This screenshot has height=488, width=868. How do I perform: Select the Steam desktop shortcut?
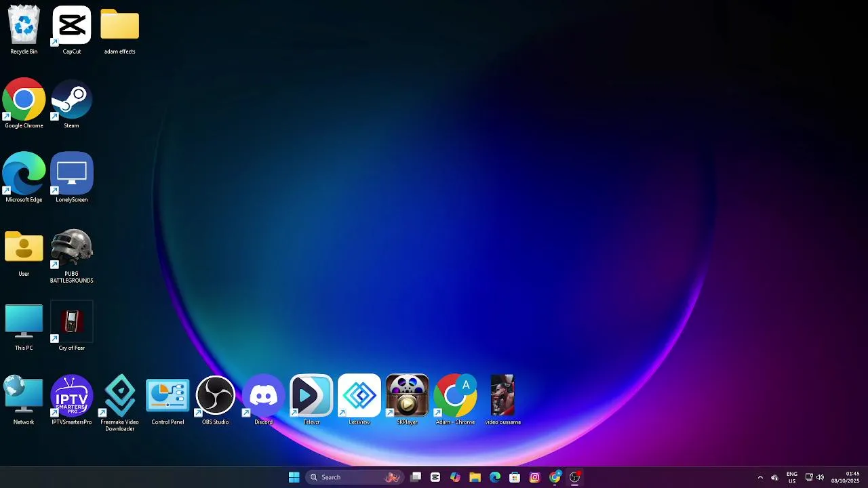click(x=72, y=104)
